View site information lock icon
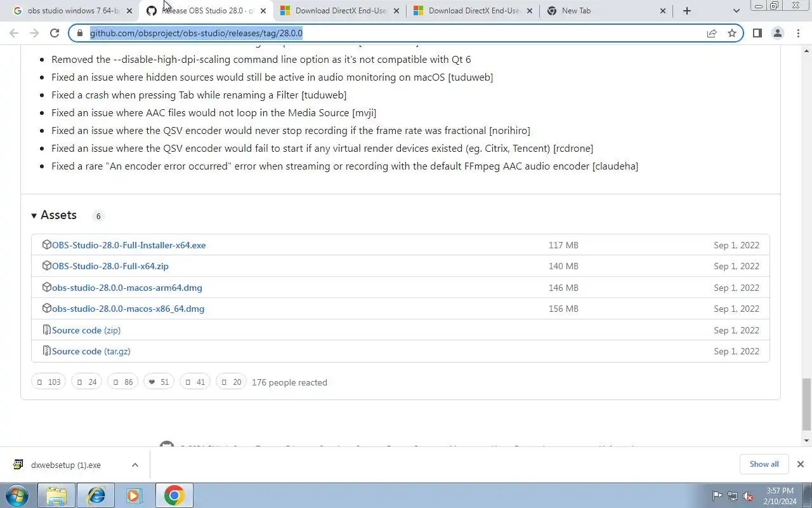The image size is (812, 508). tap(80, 33)
